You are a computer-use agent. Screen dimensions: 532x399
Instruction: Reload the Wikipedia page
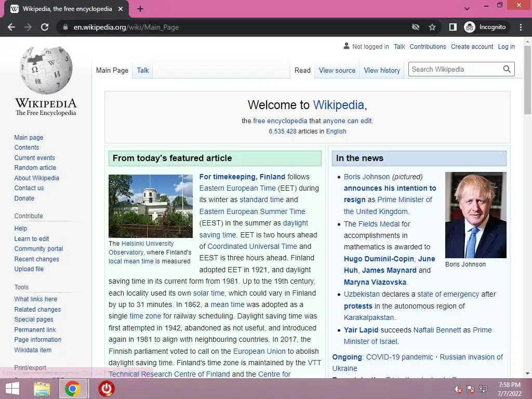(x=45, y=27)
